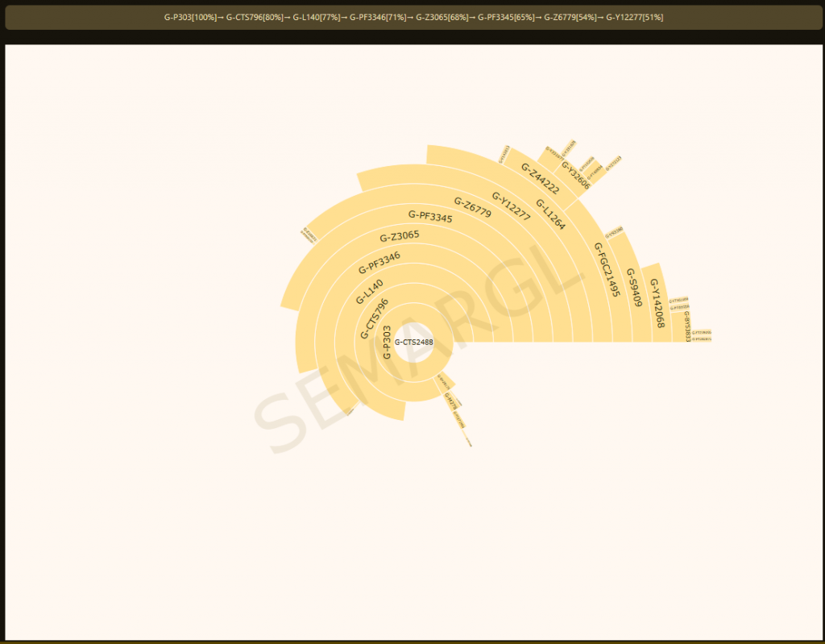Select the G-Z44222 sunburst segment

point(540,178)
